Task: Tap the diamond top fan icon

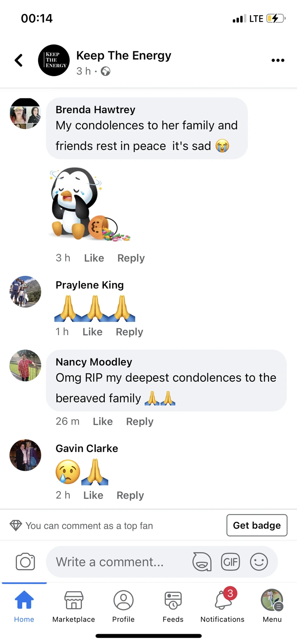Action: click(16, 525)
